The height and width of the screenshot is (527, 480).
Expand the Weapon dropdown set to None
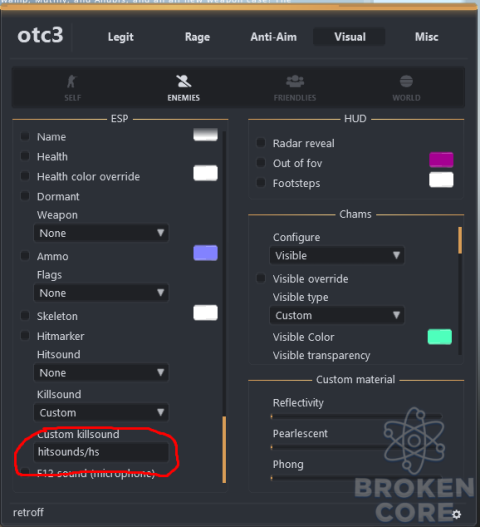101,233
